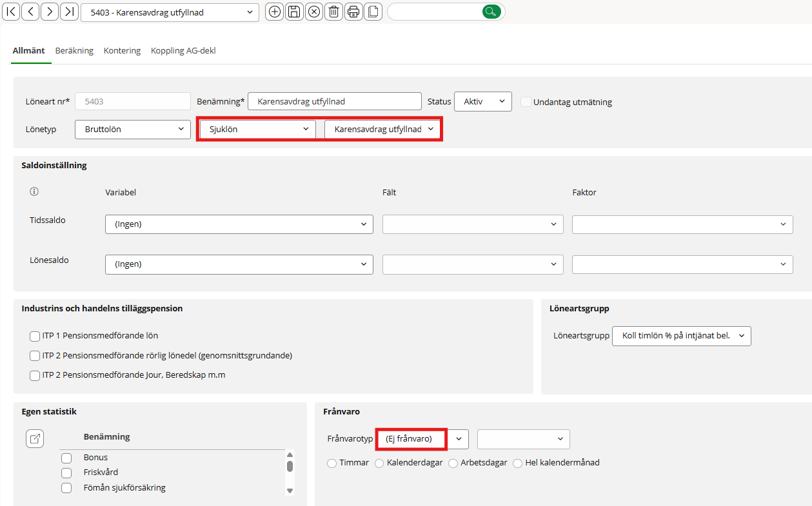This screenshot has height=506, width=812.
Task: Open the Status Aktiv dropdown
Action: (x=483, y=102)
